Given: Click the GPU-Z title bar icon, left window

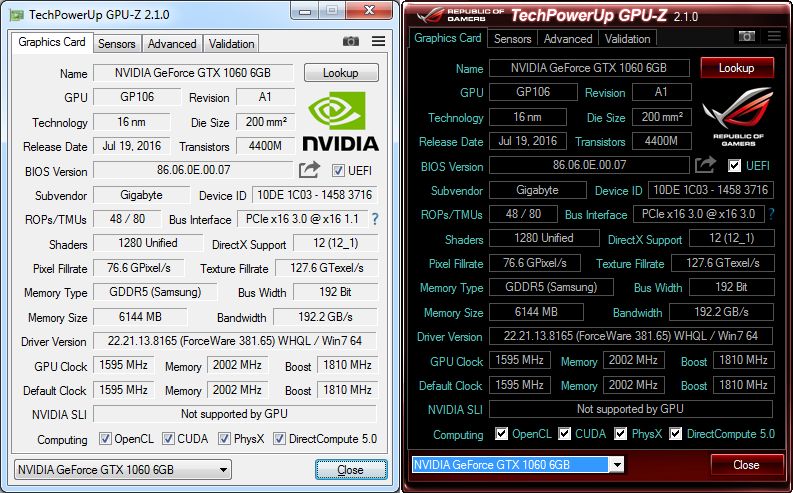Looking at the screenshot, I should click(x=17, y=15).
